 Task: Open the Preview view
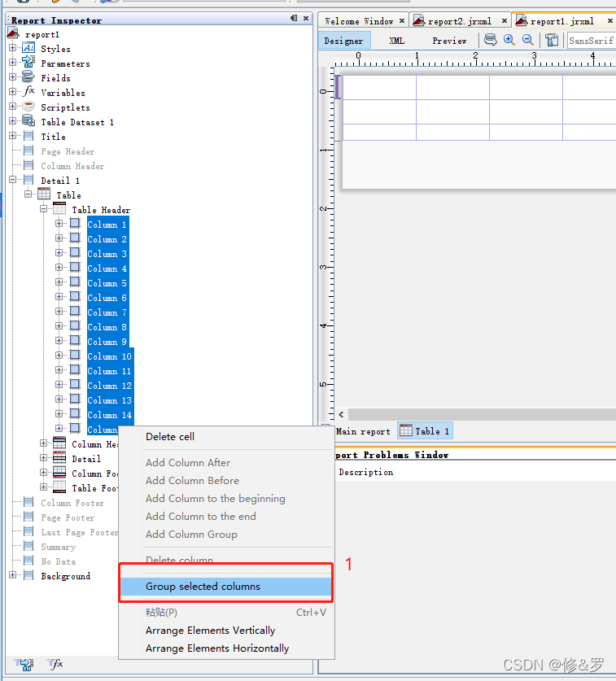(449, 41)
